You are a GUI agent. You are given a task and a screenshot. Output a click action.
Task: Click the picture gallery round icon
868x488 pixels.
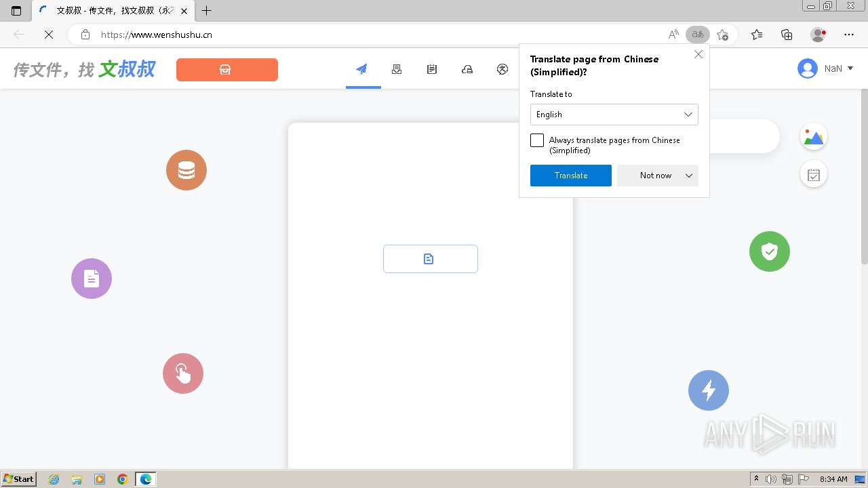(x=814, y=137)
